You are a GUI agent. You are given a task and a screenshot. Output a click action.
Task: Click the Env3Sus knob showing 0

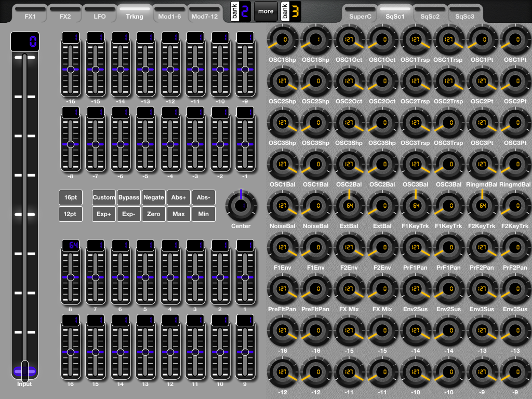(x=515, y=289)
